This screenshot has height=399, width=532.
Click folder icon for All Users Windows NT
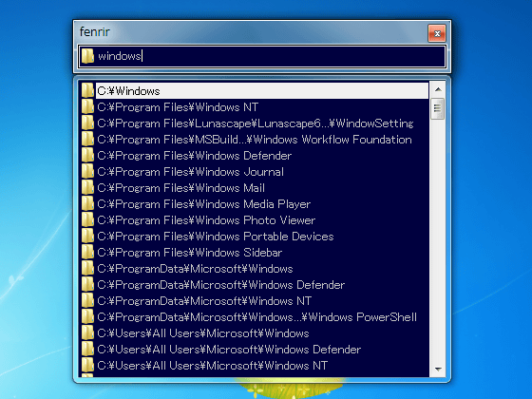point(87,366)
